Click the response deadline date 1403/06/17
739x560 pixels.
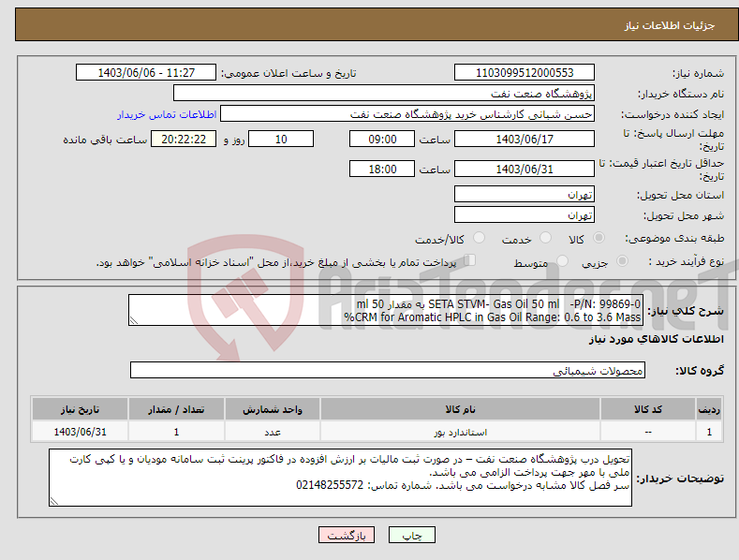coord(525,139)
